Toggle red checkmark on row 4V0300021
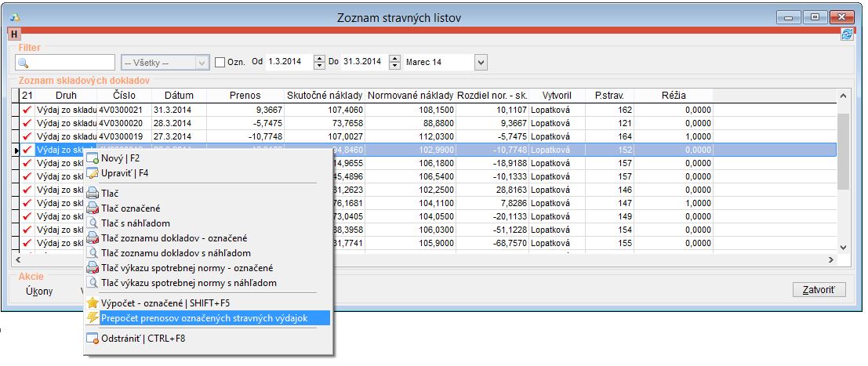The image size is (868, 366). (28, 110)
